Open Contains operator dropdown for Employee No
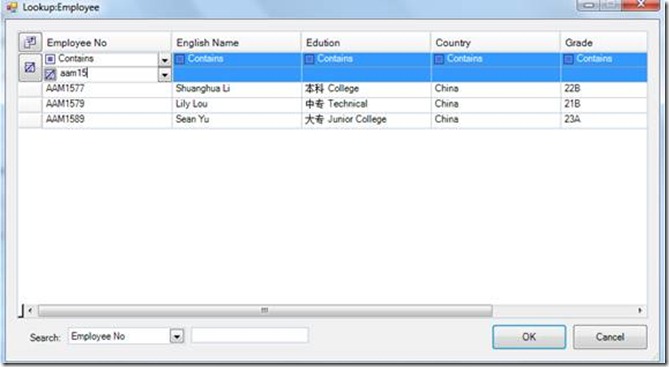 pyautogui.click(x=165, y=60)
